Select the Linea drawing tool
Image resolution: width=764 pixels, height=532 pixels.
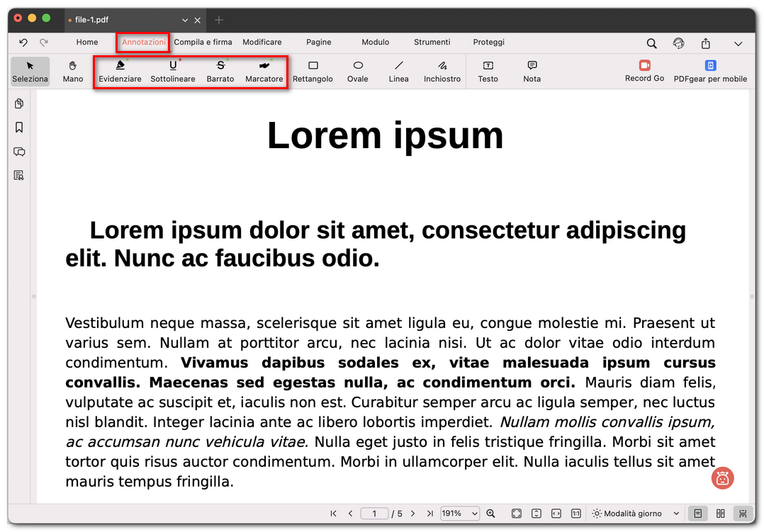(398, 72)
